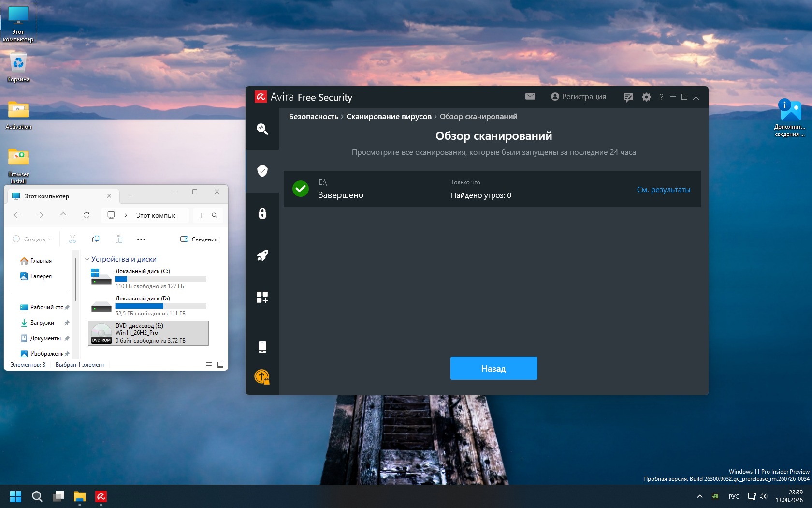
Task: Go to Сканирование вирусов breadcrumb
Action: 389,117
